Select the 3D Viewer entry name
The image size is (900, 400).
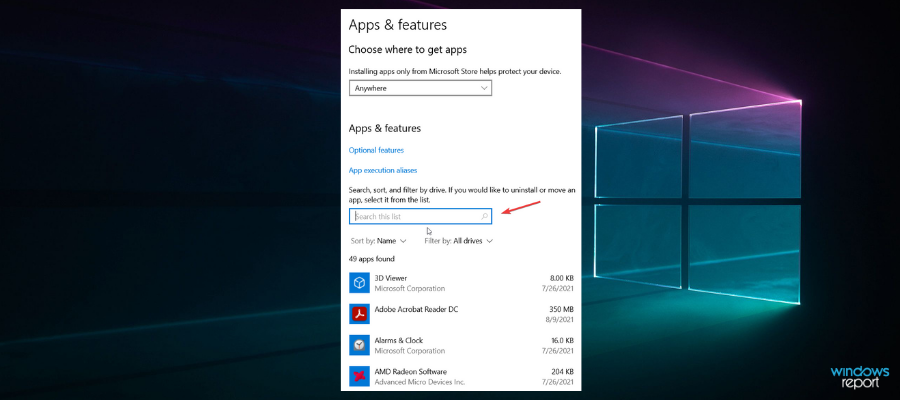coord(390,278)
